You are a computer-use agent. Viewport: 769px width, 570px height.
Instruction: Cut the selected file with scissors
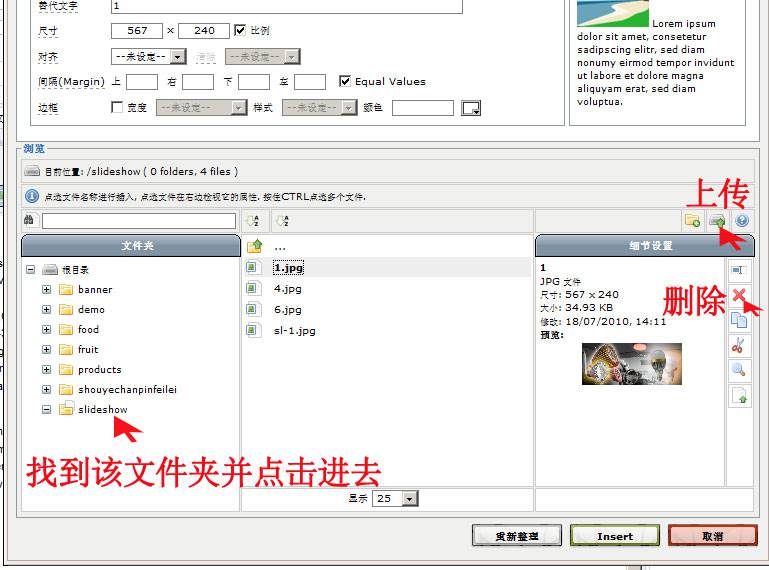pyautogui.click(x=739, y=345)
